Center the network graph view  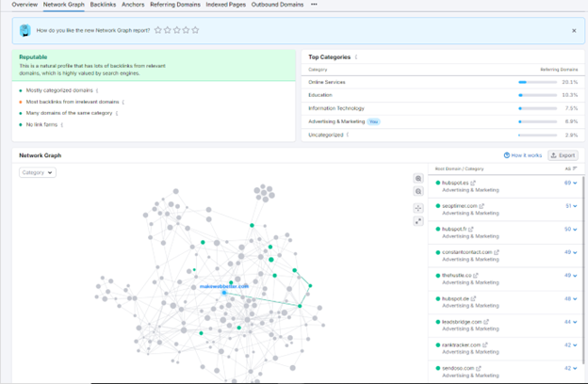(x=418, y=208)
